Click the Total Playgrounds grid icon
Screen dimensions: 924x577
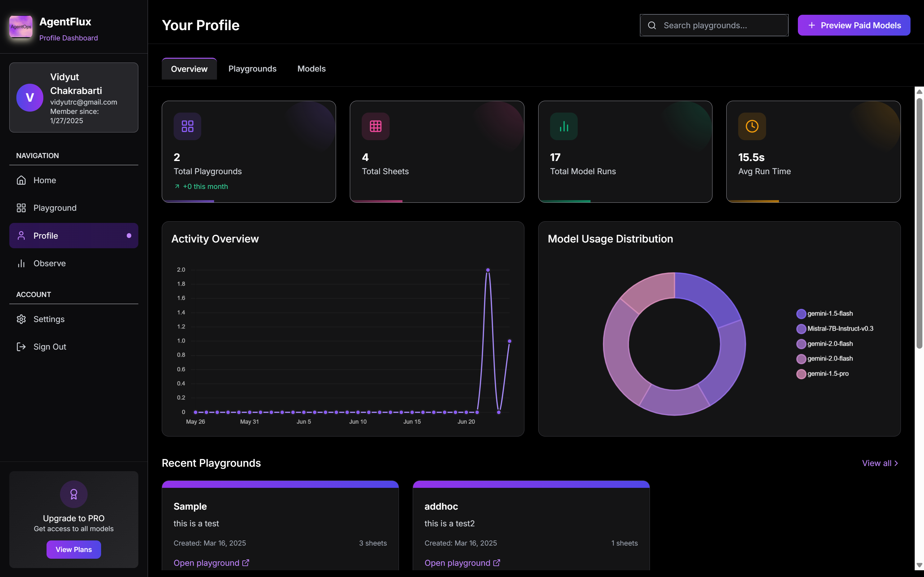[x=187, y=126]
